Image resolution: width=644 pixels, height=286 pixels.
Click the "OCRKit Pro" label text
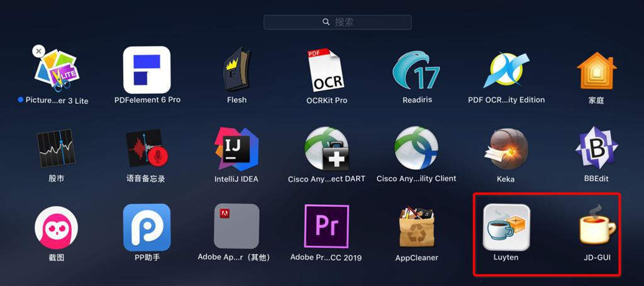[326, 100]
